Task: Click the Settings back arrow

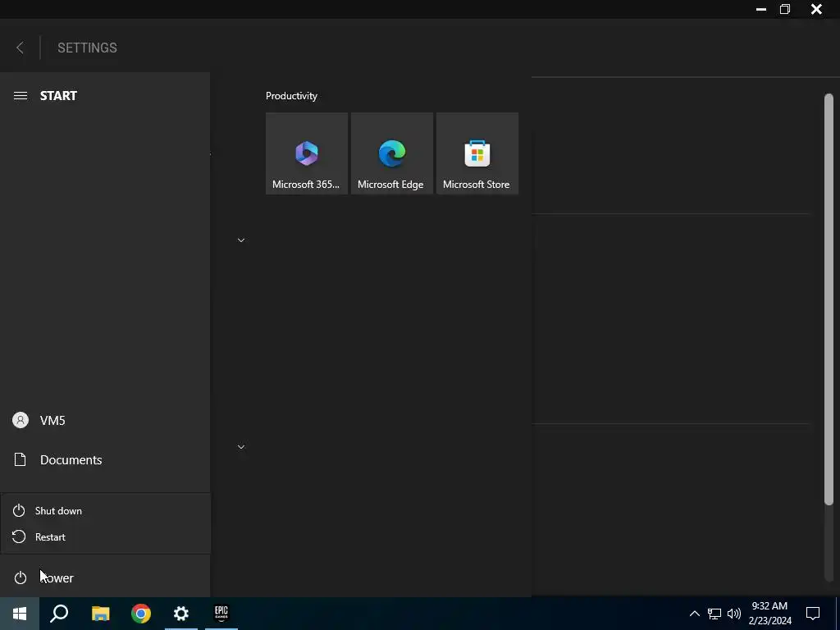Action: pyautogui.click(x=20, y=48)
